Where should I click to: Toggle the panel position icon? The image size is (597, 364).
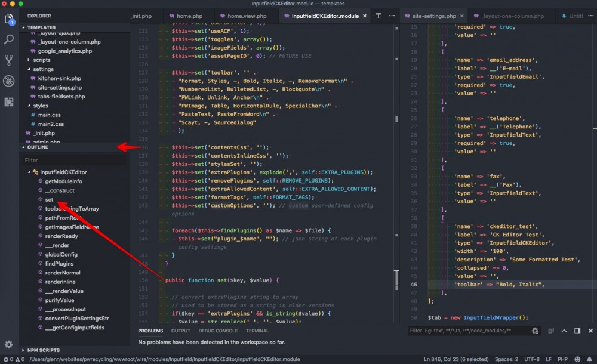pos(577,331)
